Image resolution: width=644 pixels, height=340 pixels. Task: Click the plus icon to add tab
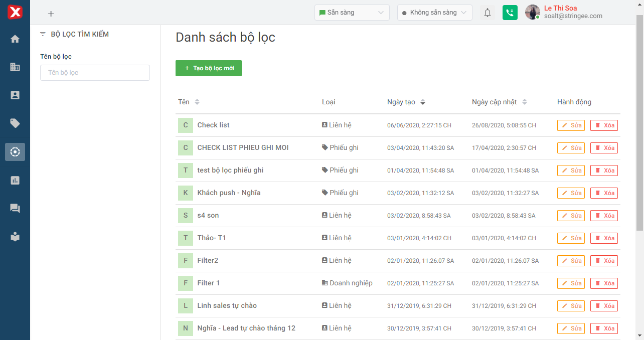(x=51, y=14)
